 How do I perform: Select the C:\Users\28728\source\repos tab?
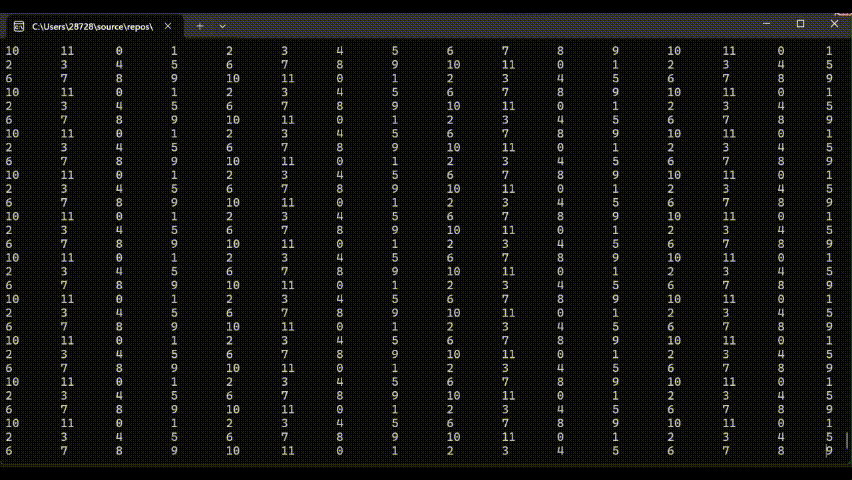tap(93, 26)
